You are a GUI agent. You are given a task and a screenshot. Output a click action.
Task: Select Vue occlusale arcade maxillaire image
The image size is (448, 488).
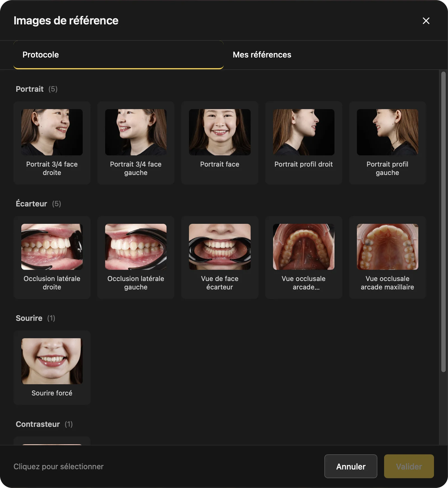(x=387, y=257)
